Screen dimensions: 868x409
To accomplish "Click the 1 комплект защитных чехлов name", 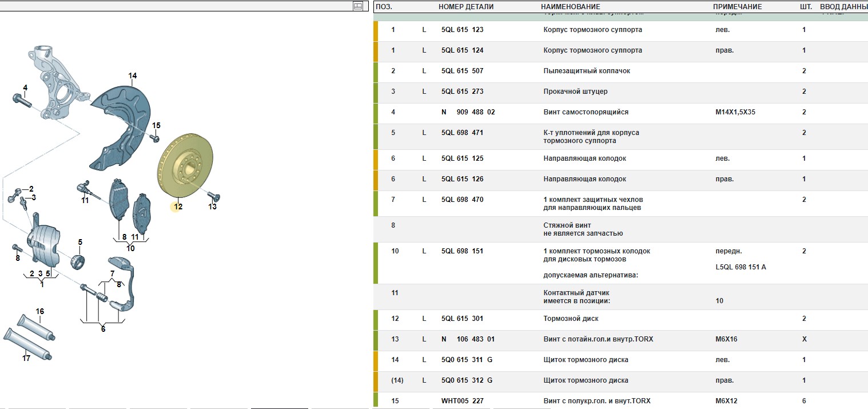I will coord(593,204).
